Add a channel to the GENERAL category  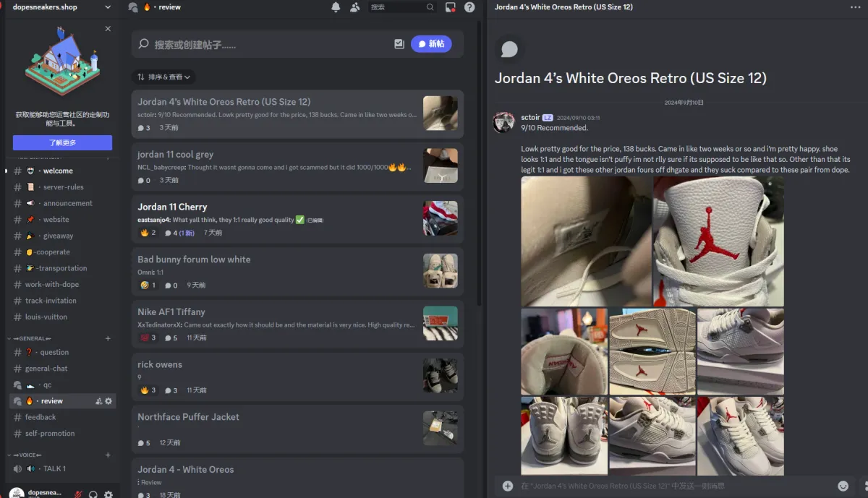pos(108,338)
